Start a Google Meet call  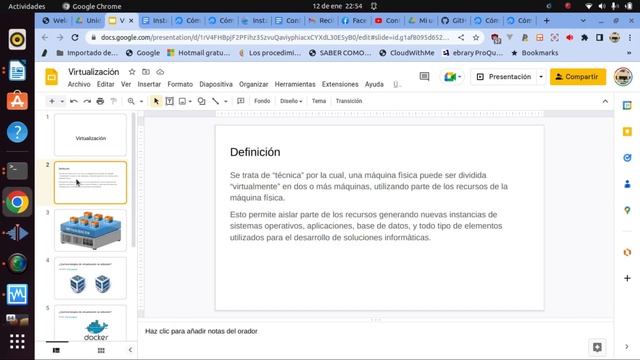click(452, 77)
